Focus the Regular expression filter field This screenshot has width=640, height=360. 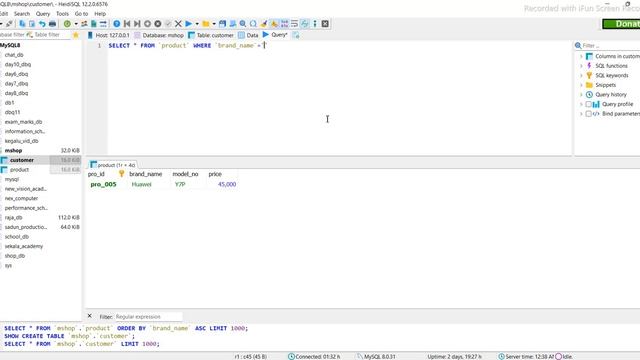(x=148, y=317)
